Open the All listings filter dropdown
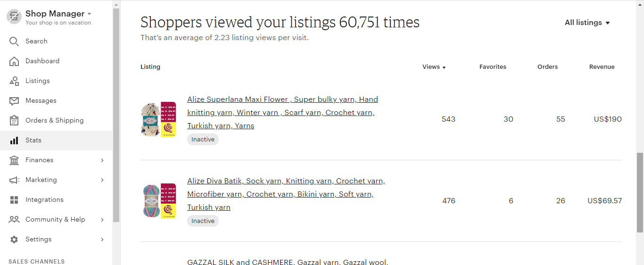644x265 pixels. [587, 23]
